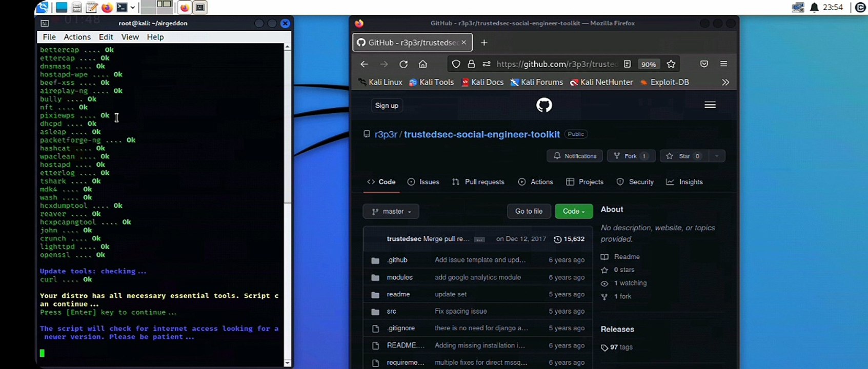Open the Kali applications menu
The image size is (868, 369).
tap(42, 7)
